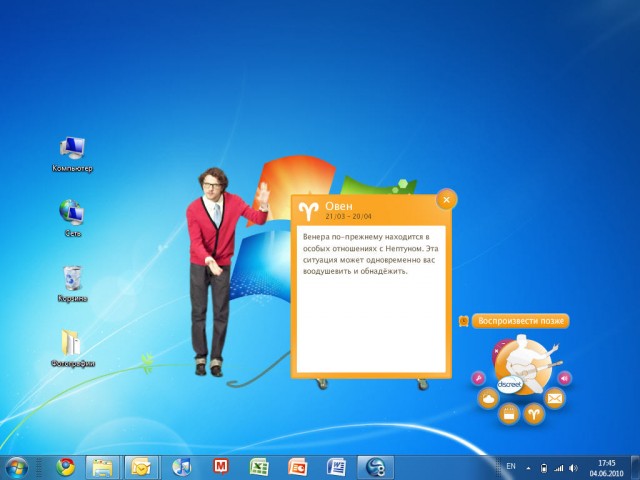This screenshot has width=640, height=480.
Task: Click the volume speaker icon in the tray
Action: pos(573,468)
